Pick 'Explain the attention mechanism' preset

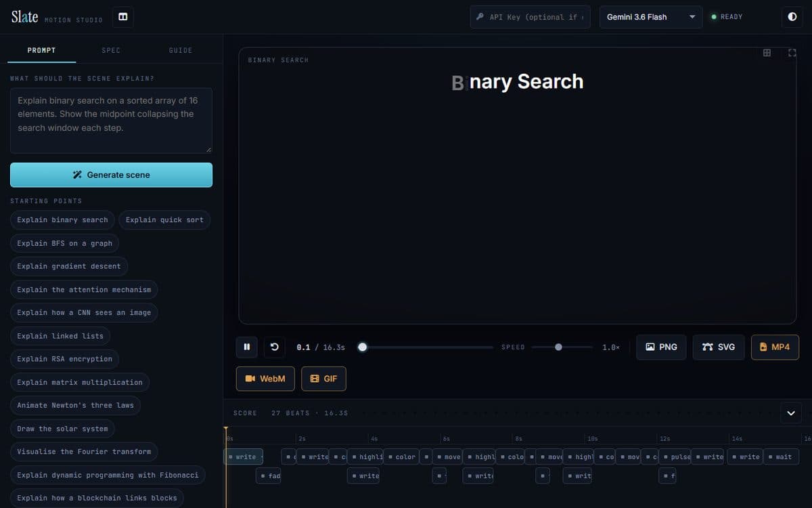pyautogui.click(x=84, y=290)
